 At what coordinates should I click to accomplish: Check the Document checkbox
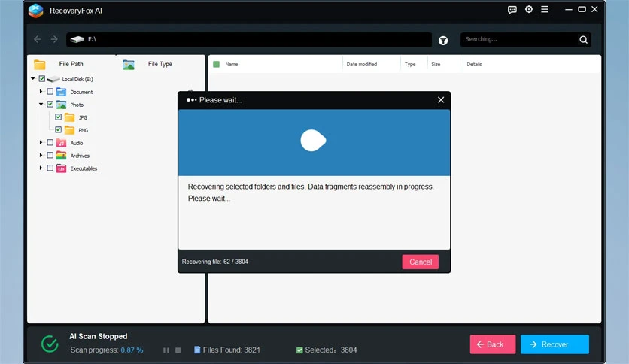coord(50,92)
